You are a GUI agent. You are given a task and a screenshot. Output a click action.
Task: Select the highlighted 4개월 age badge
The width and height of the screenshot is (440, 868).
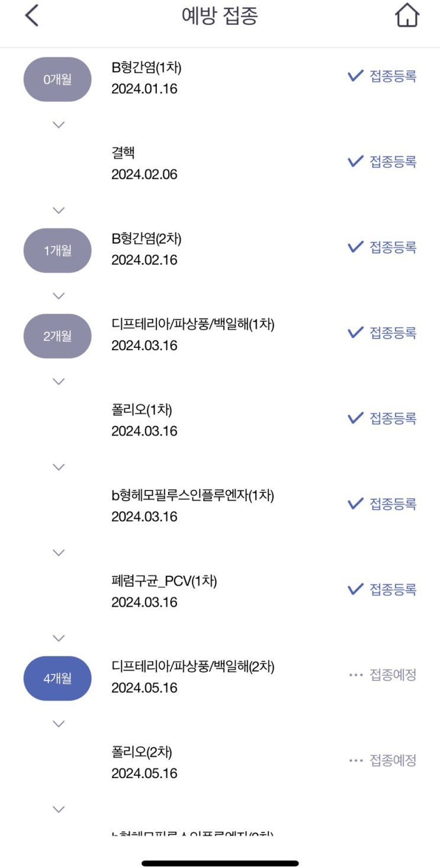[57, 678]
